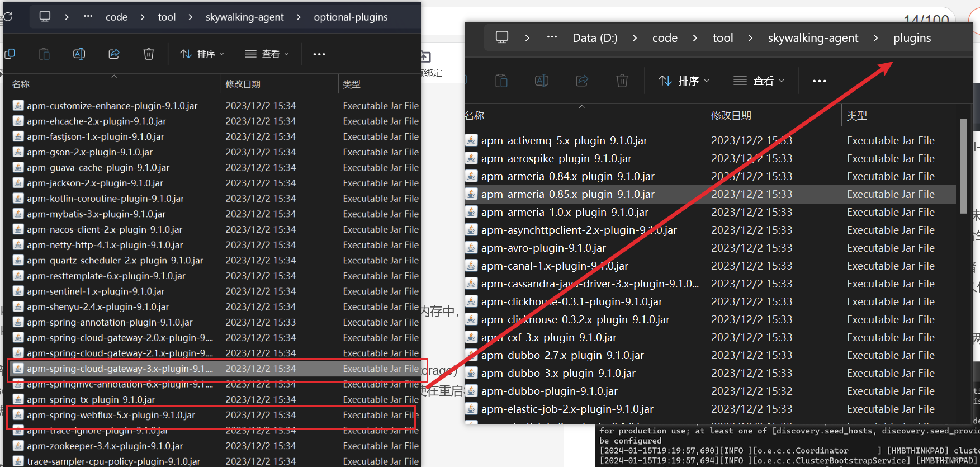Image resolution: width=980 pixels, height=467 pixels.
Task: Click the paste icon in plugins window toolbar
Action: tap(501, 81)
